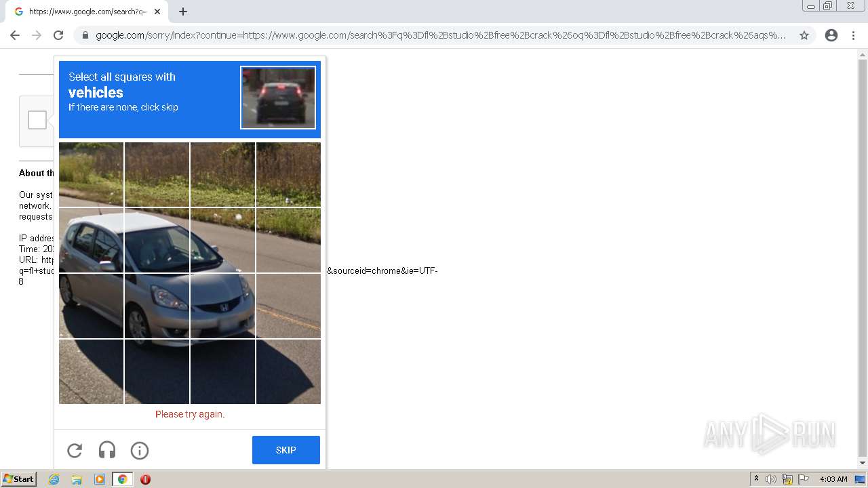Image resolution: width=868 pixels, height=488 pixels.
Task: Open the Chrome profile avatar
Action: (x=831, y=35)
